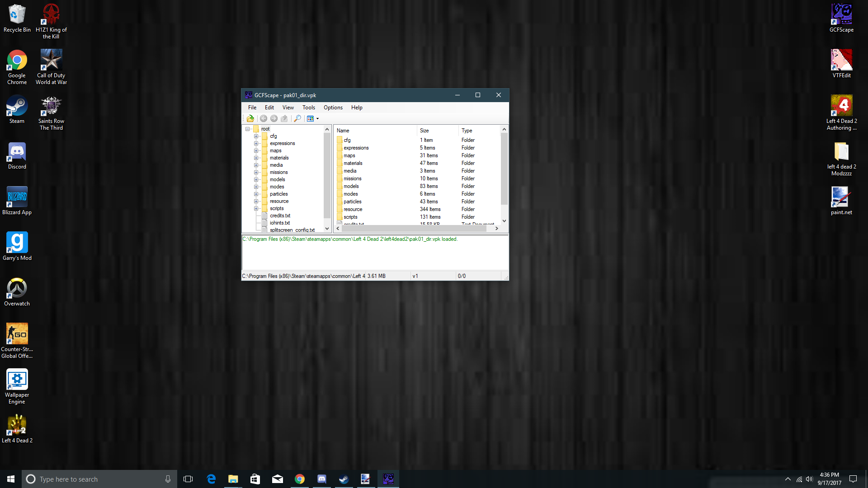Click the Forward navigation arrow
868x488 pixels.
[x=274, y=118]
